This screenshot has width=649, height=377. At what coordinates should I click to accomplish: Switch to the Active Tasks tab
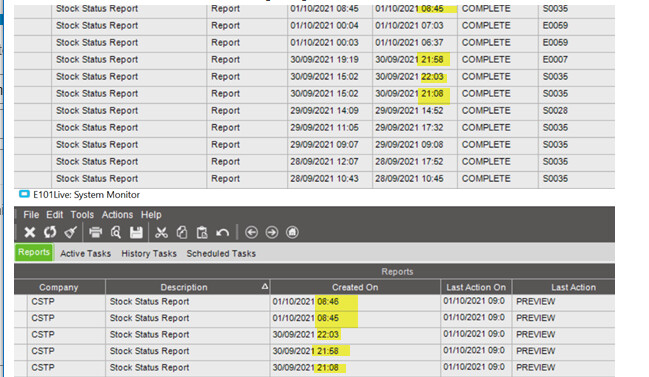(86, 253)
